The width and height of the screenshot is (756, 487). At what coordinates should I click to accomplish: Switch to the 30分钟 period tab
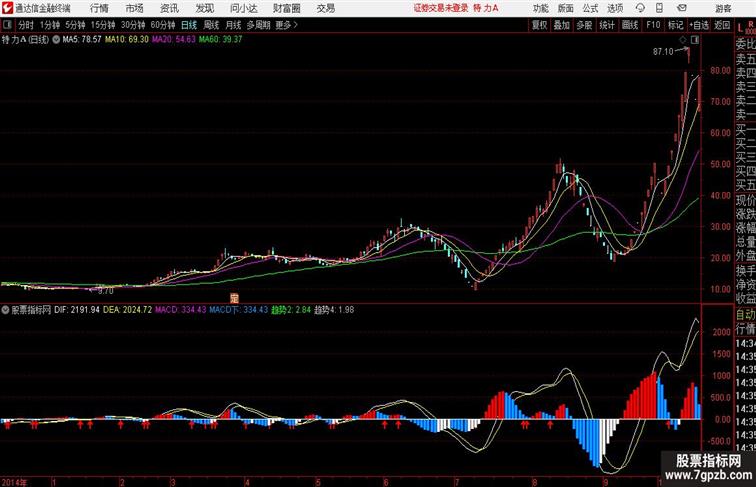click(133, 25)
